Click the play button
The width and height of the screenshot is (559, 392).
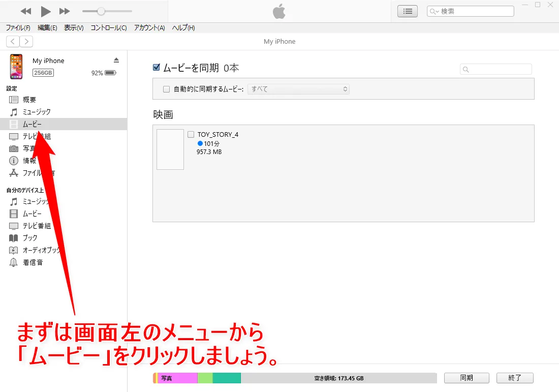point(45,11)
